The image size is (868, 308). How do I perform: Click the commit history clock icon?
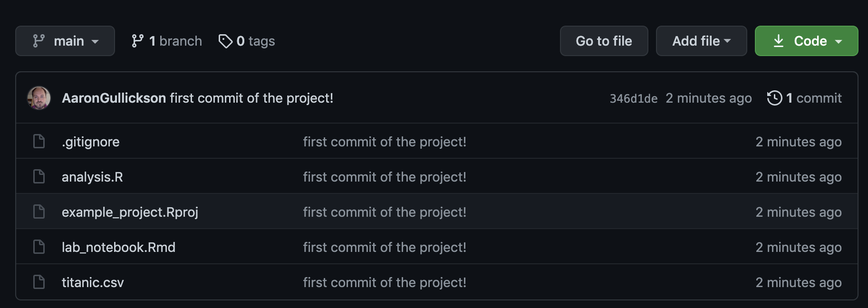tap(774, 98)
